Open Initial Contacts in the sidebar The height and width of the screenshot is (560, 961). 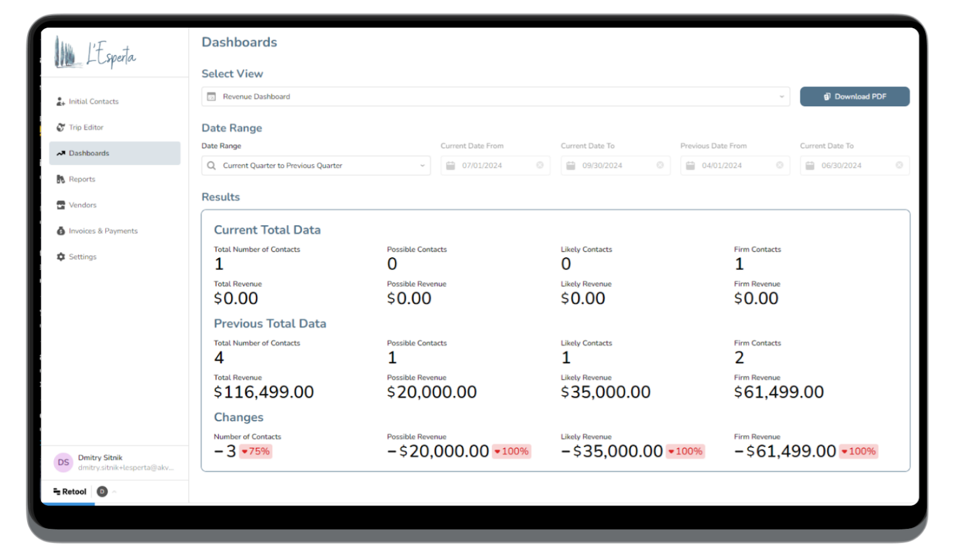point(115,101)
